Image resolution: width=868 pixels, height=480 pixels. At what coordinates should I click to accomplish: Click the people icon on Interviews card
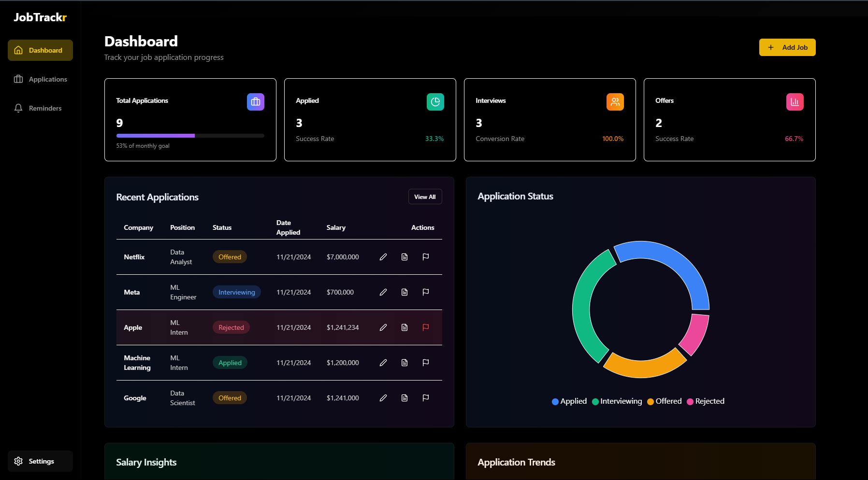[x=615, y=102]
